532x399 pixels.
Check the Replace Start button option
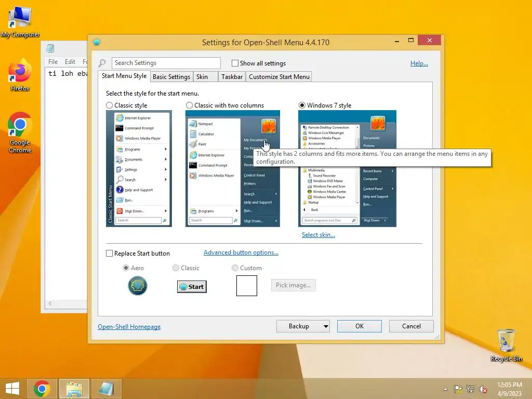pyautogui.click(x=109, y=254)
